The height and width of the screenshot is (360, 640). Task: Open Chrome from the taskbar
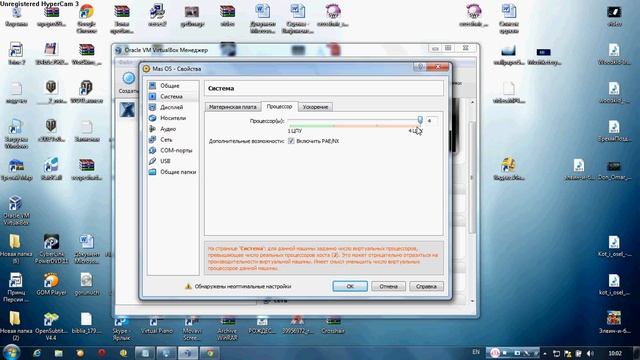[210, 353]
